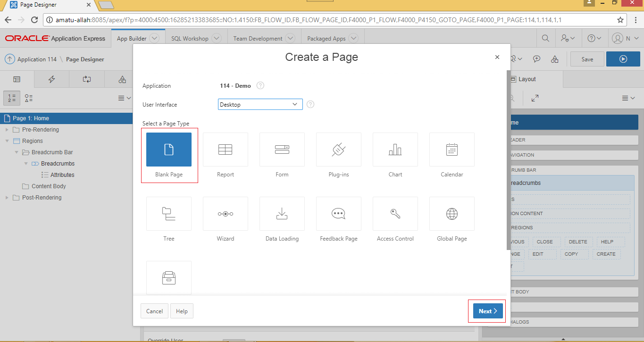Click the expand-layout diagonal arrows icon

[535, 98]
